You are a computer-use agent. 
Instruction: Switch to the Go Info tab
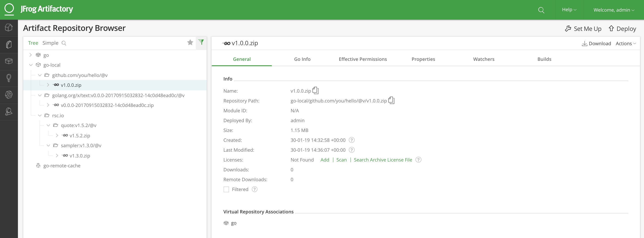(x=302, y=59)
